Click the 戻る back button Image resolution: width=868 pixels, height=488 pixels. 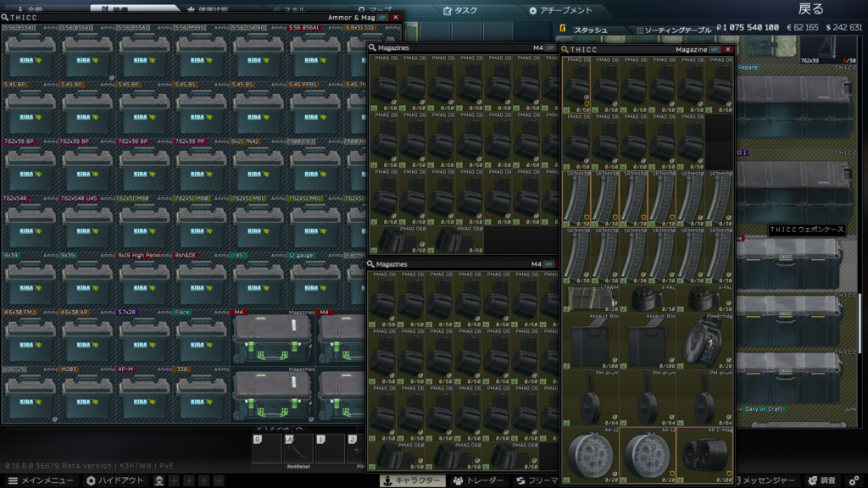(x=810, y=9)
